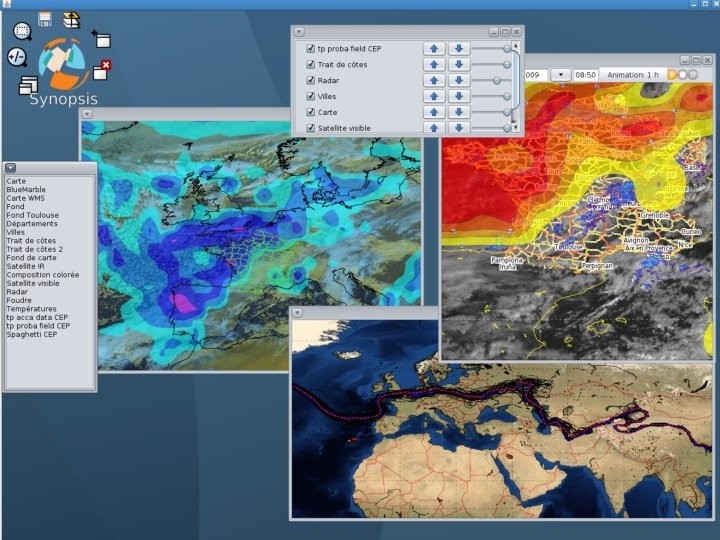Toggle the Carte layer checkbox
Image resolution: width=720 pixels, height=540 pixels.
[310, 112]
